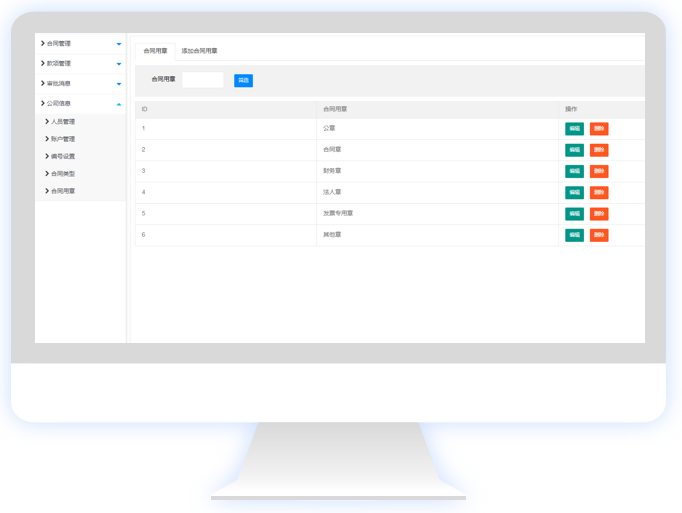Delete the 其他章 row
This screenshot has width=682, height=513.
(x=598, y=235)
